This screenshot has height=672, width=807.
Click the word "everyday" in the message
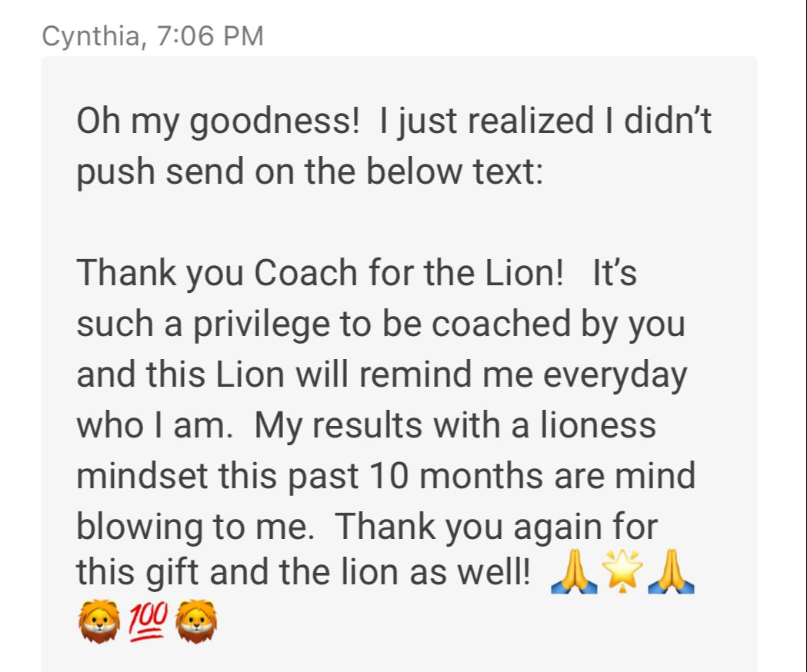point(615,376)
